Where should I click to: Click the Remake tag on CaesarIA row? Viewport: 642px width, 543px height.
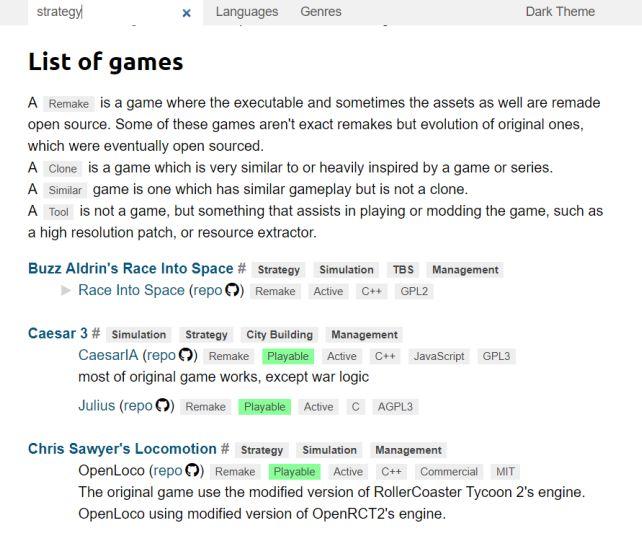click(229, 356)
